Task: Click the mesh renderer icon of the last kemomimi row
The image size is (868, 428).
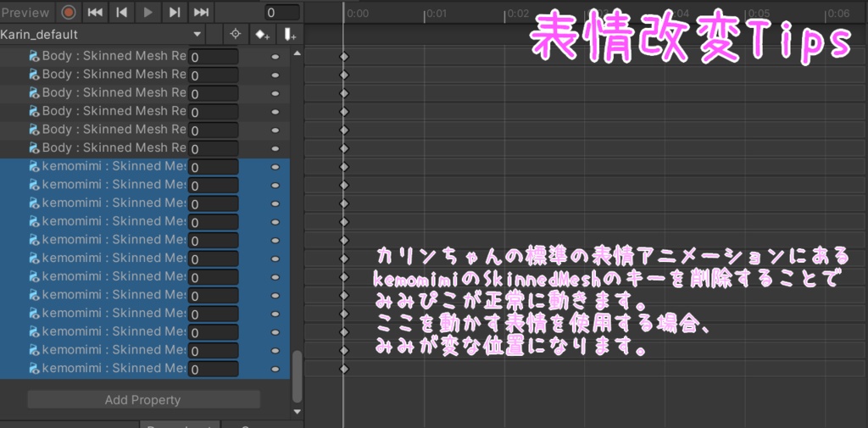Action: [x=34, y=368]
